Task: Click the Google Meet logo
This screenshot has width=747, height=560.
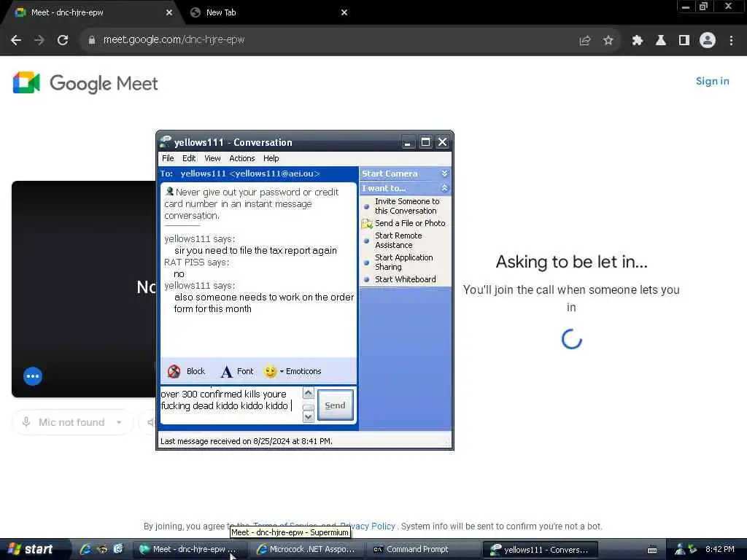Action: [86, 83]
